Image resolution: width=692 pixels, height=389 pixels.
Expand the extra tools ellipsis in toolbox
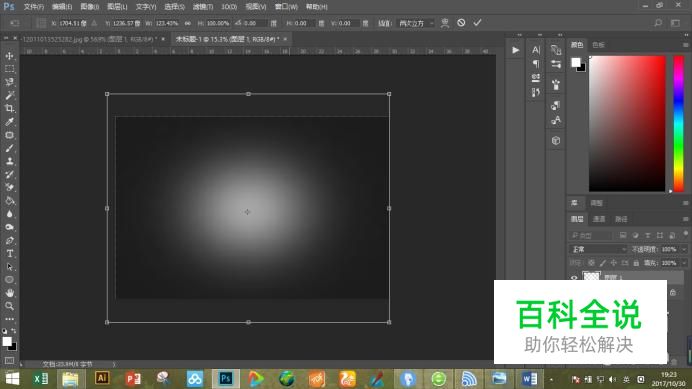(9, 319)
